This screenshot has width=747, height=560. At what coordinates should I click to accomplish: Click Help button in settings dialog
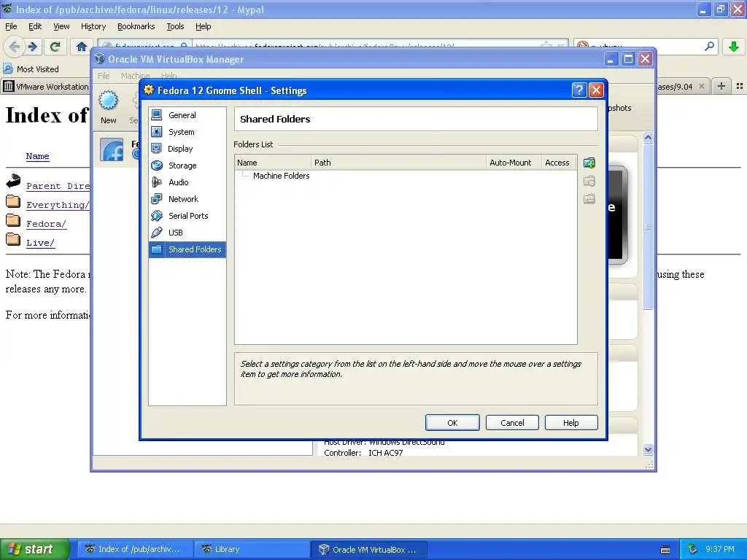point(570,423)
